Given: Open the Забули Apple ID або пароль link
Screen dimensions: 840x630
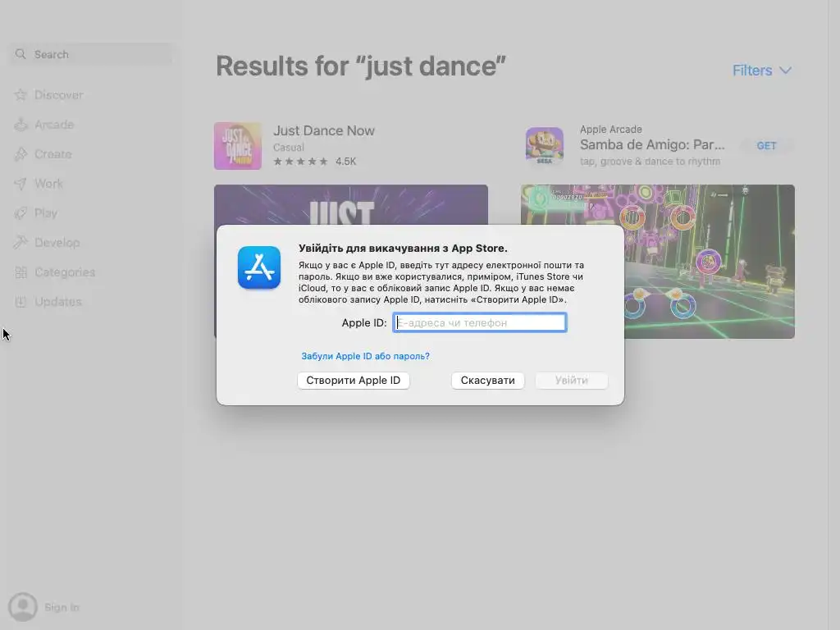Looking at the screenshot, I should pos(365,356).
